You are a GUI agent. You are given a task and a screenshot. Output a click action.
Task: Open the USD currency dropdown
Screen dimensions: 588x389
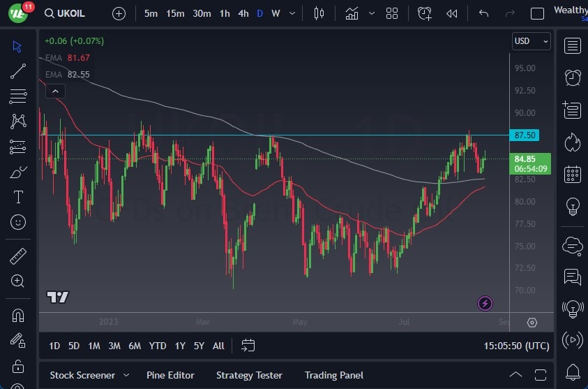pyautogui.click(x=531, y=41)
